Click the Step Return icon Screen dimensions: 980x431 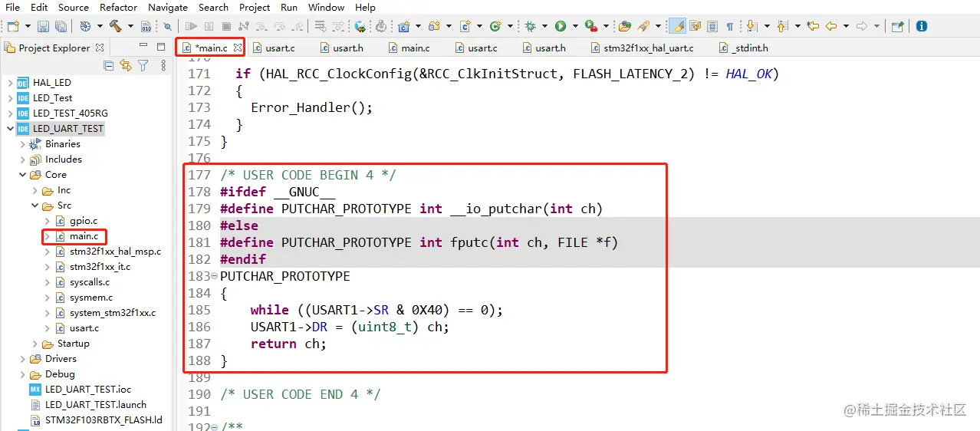[297, 26]
